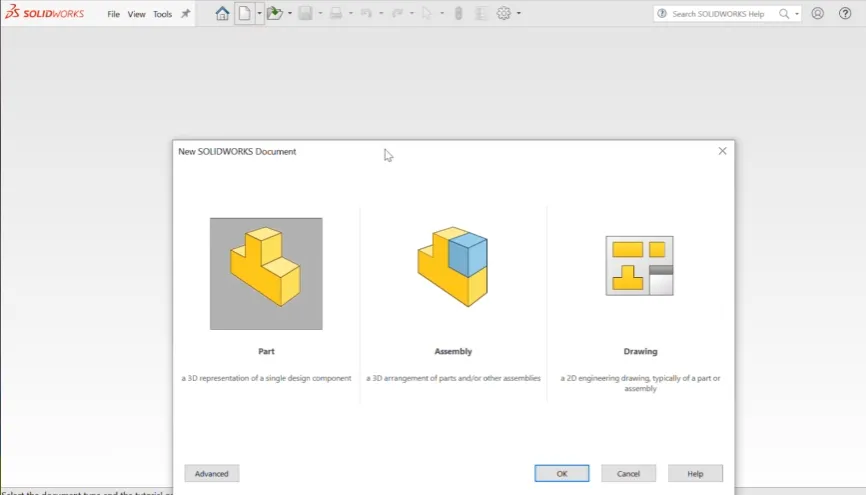Expand the Select tool dropdown arrow
The image size is (866, 495).
click(x=442, y=13)
